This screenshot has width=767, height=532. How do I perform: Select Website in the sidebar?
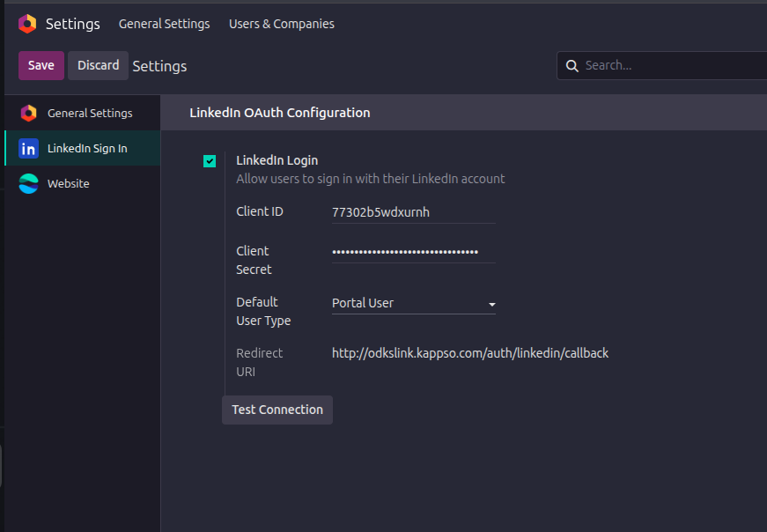tap(83, 183)
